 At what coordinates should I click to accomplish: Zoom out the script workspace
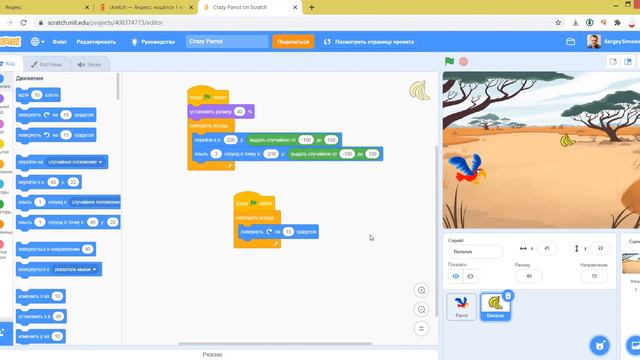coord(422,309)
